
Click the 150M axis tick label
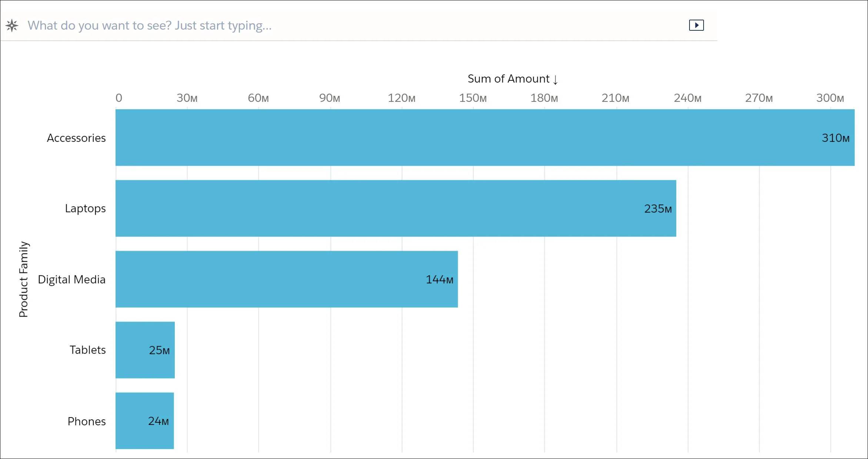(x=473, y=98)
